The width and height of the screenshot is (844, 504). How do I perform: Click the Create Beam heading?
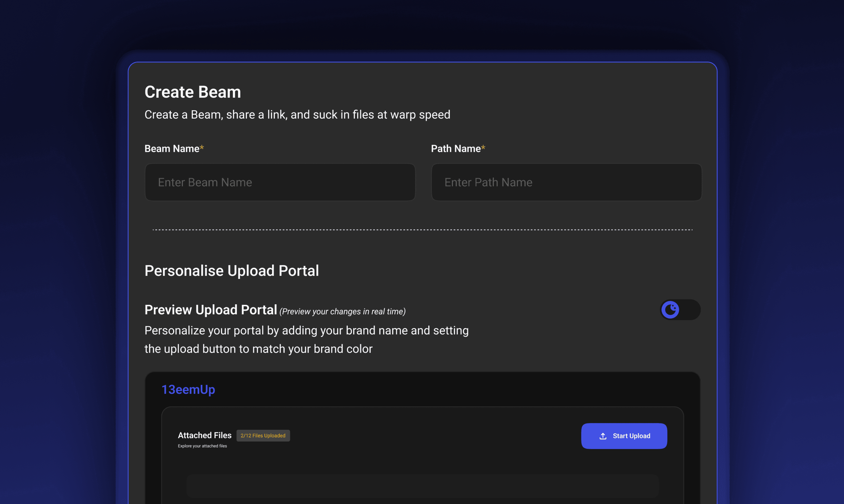(193, 92)
